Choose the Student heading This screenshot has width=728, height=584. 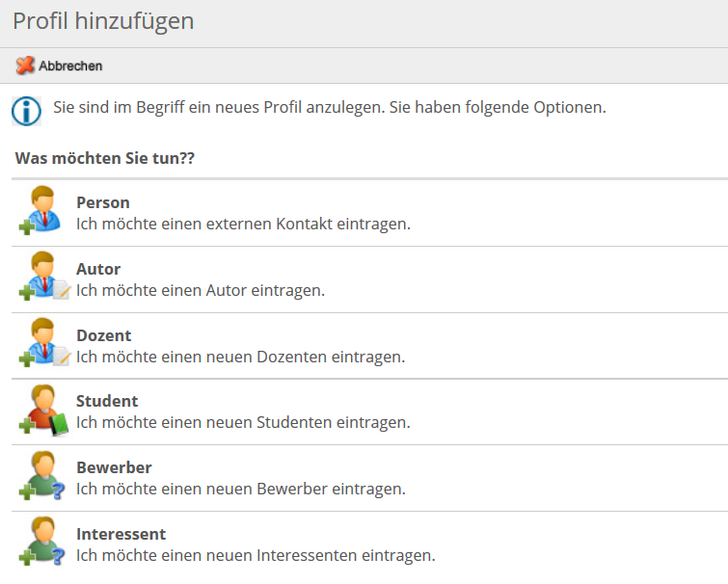click(107, 401)
